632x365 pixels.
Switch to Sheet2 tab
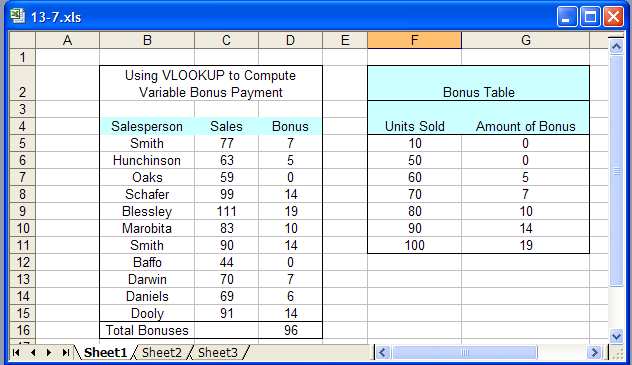[162, 353]
